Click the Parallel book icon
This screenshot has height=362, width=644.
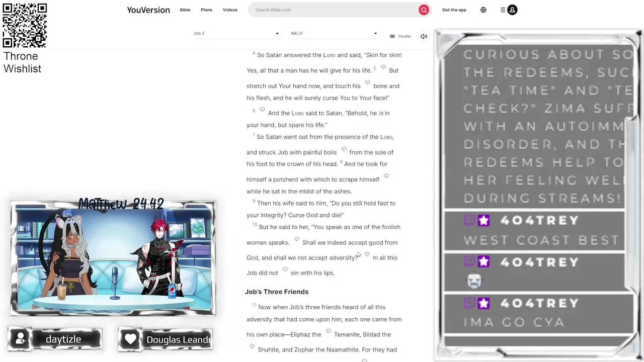pyautogui.click(x=392, y=36)
